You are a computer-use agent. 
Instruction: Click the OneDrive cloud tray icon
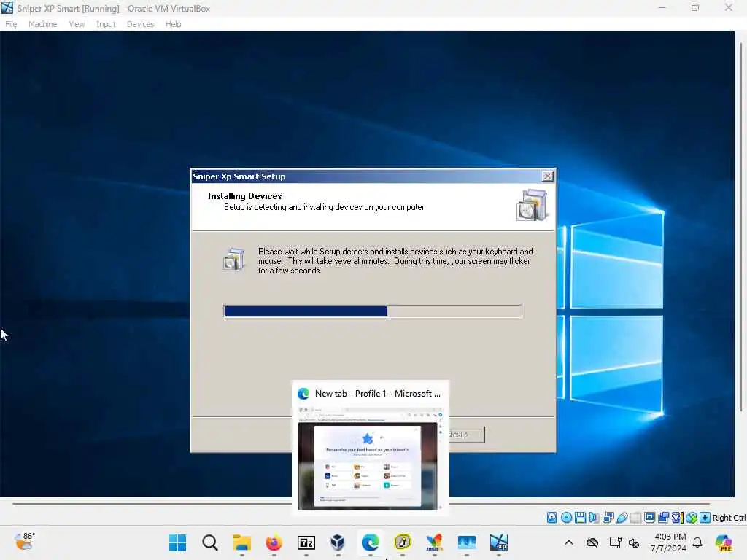[x=592, y=542]
